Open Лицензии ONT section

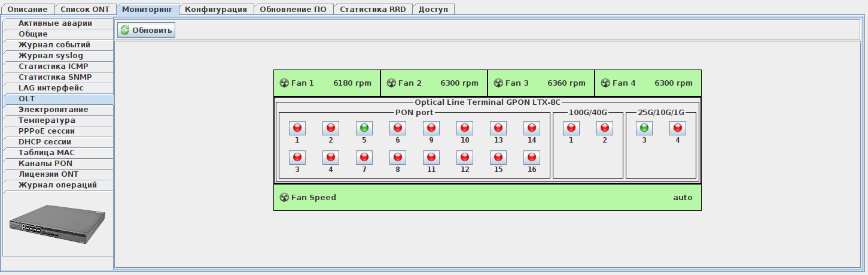coord(58,174)
